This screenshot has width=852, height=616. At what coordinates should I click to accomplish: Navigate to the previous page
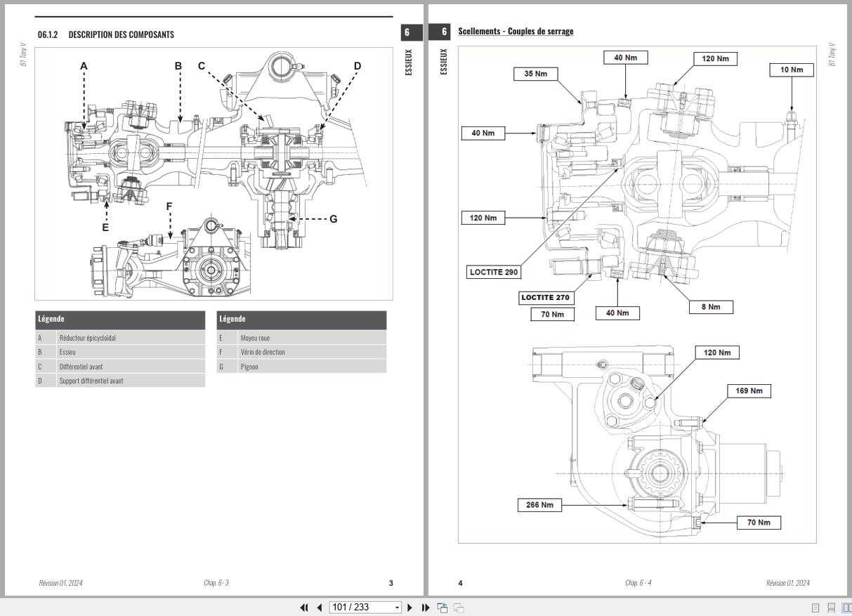[320, 607]
